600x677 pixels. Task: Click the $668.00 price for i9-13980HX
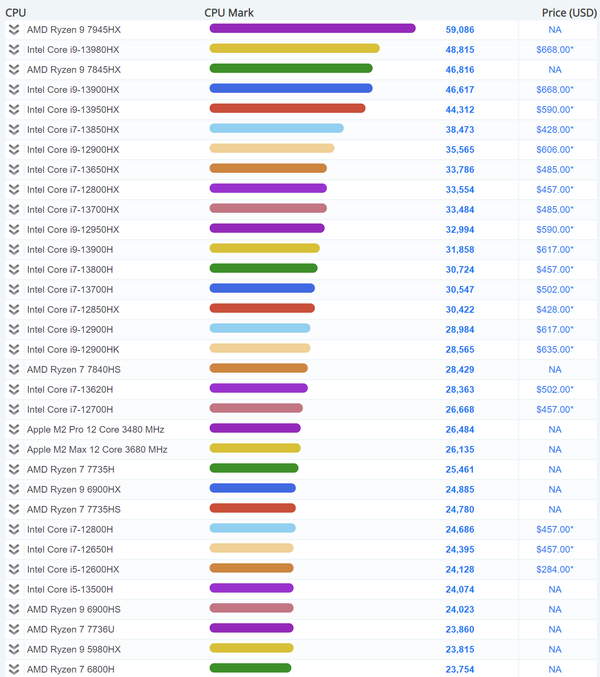[x=555, y=50]
